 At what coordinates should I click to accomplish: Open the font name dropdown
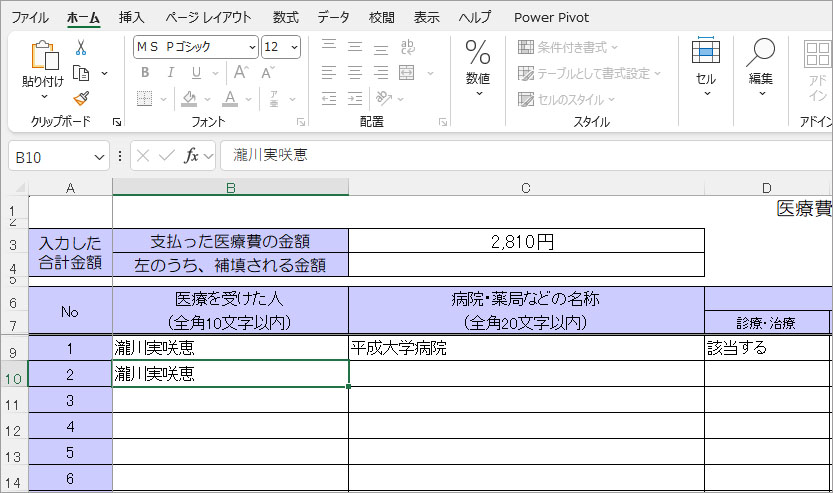[x=252, y=47]
